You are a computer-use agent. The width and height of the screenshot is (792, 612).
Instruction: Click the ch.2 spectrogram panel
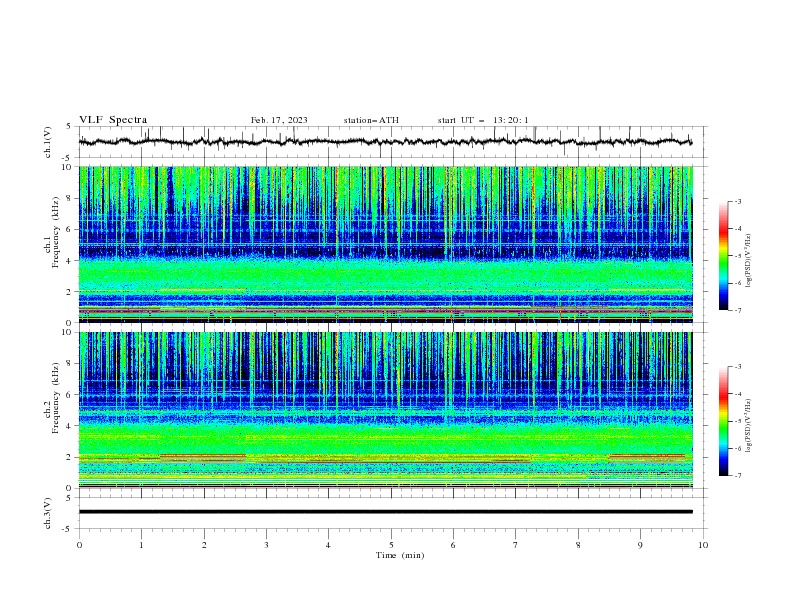tap(386, 410)
